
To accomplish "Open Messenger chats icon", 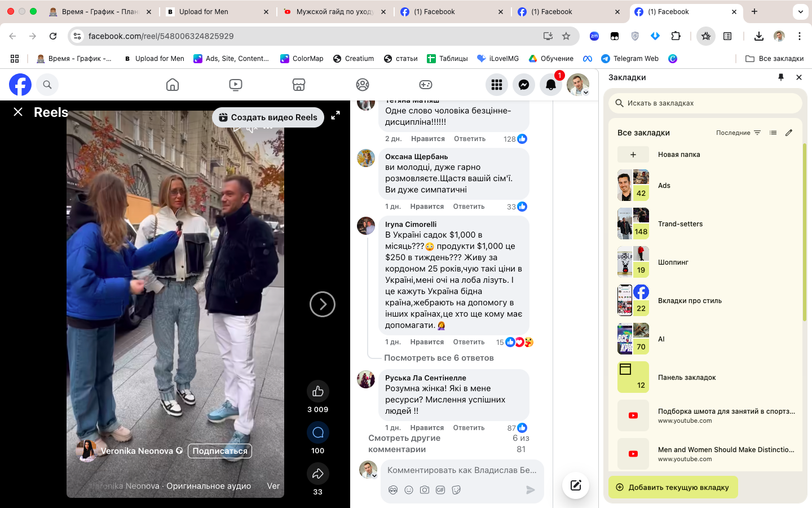I will pyautogui.click(x=524, y=85).
